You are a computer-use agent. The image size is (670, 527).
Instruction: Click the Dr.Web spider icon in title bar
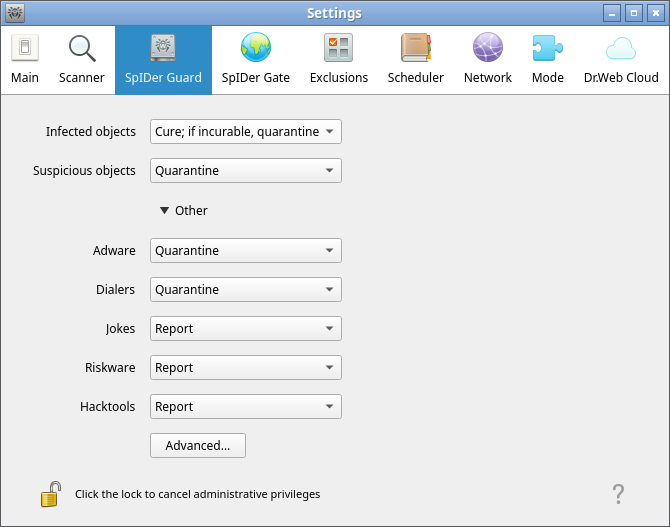pyautogui.click(x=15, y=13)
